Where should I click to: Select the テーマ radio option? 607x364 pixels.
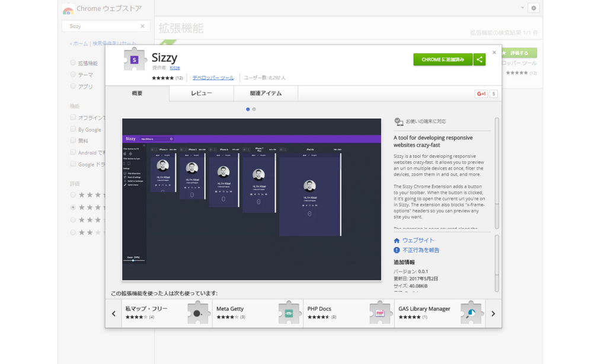coord(73,74)
